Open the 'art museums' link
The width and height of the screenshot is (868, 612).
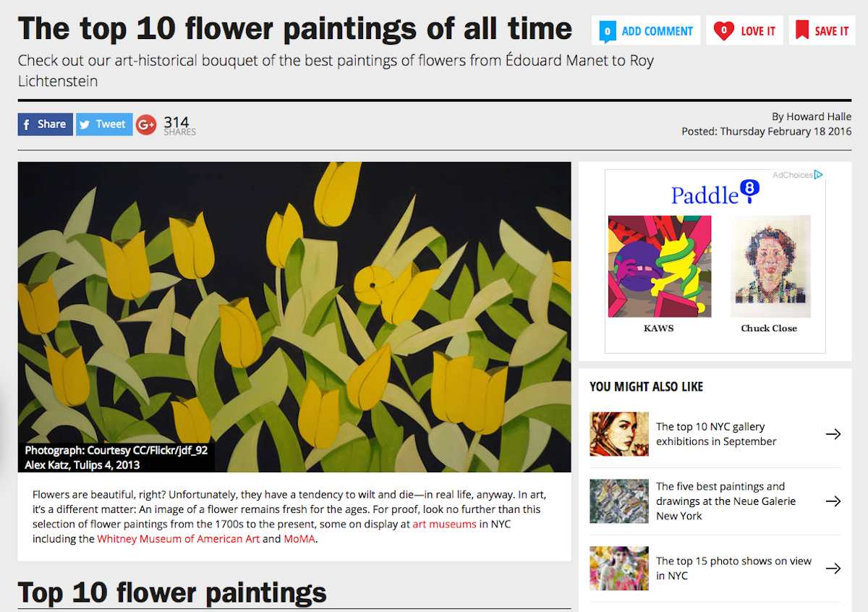point(444,524)
